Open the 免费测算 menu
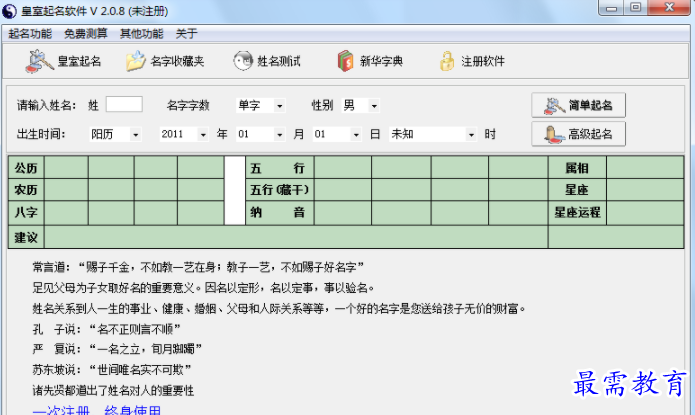This screenshot has height=415, width=695. pyautogui.click(x=86, y=34)
